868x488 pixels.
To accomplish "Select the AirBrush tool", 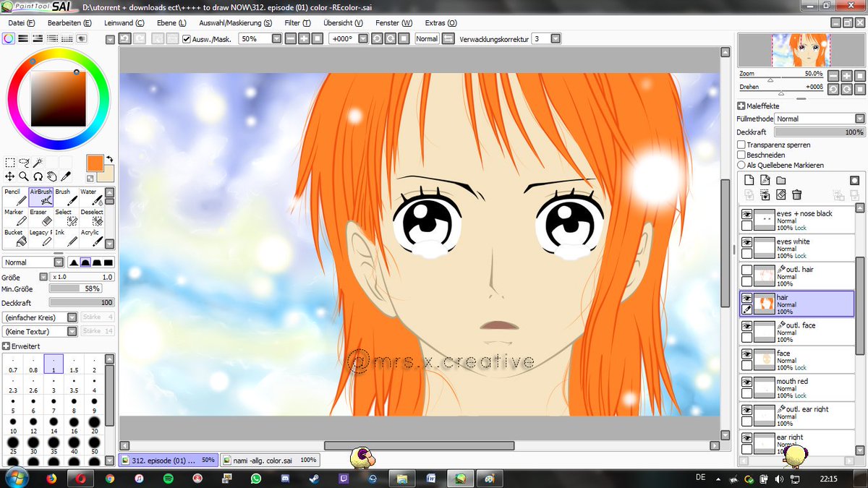I will 41,197.
